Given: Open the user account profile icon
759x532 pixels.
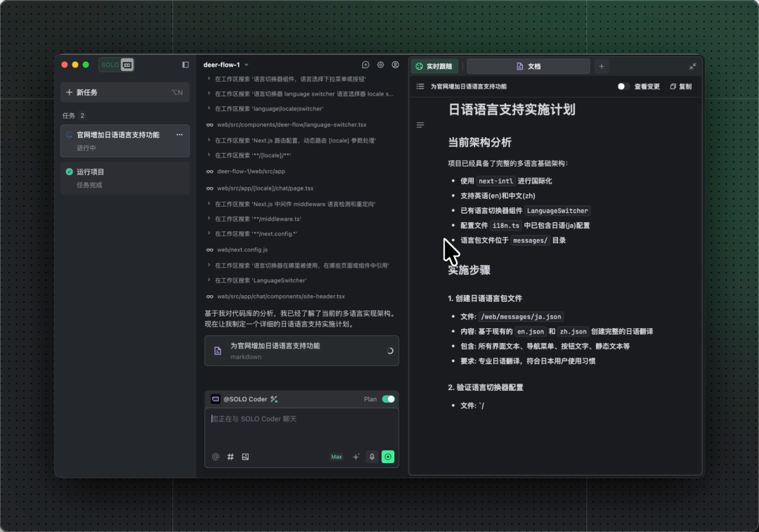Looking at the screenshot, I should point(396,65).
